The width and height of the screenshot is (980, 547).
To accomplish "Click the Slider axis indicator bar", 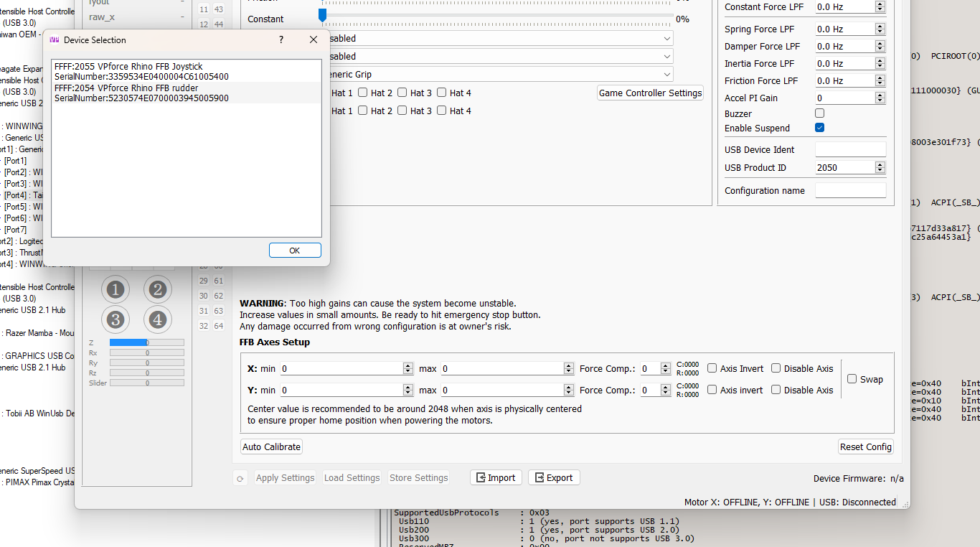I will (146, 383).
